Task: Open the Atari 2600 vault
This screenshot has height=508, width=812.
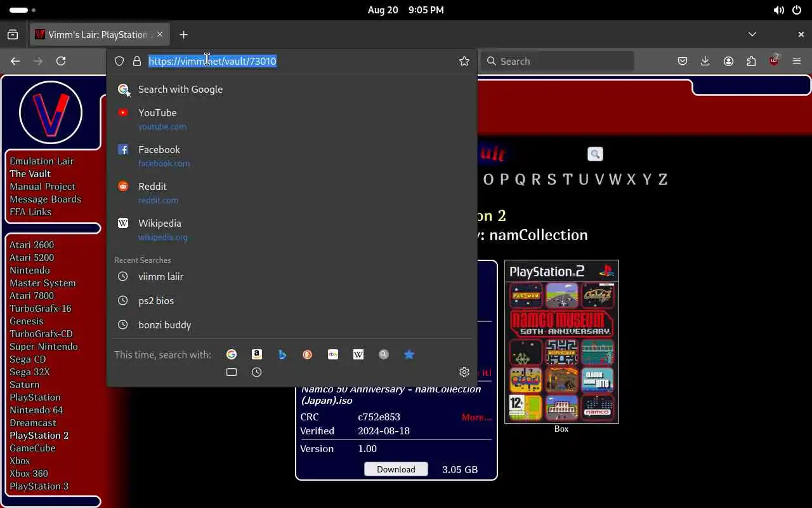Action: pyautogui.click(x=32, y=245)
